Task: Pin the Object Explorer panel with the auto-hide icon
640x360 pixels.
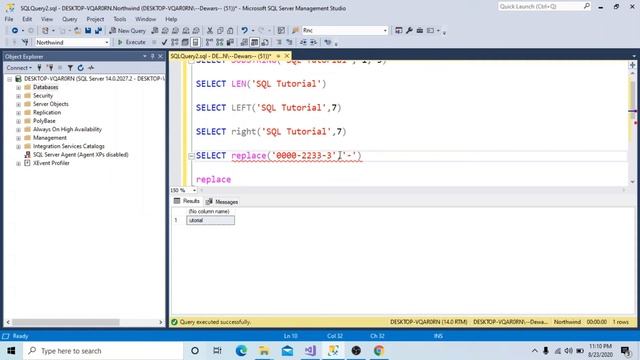Action: [153, 56]
